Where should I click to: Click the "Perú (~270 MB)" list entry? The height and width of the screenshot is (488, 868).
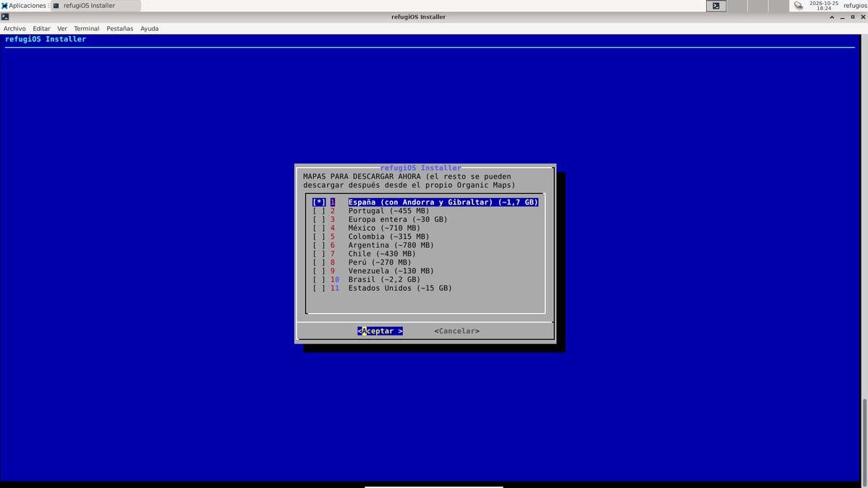click(x=380, y=262)
